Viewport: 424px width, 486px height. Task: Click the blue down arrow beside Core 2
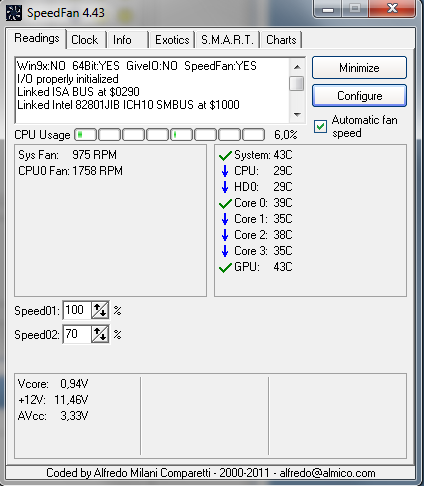225,235
